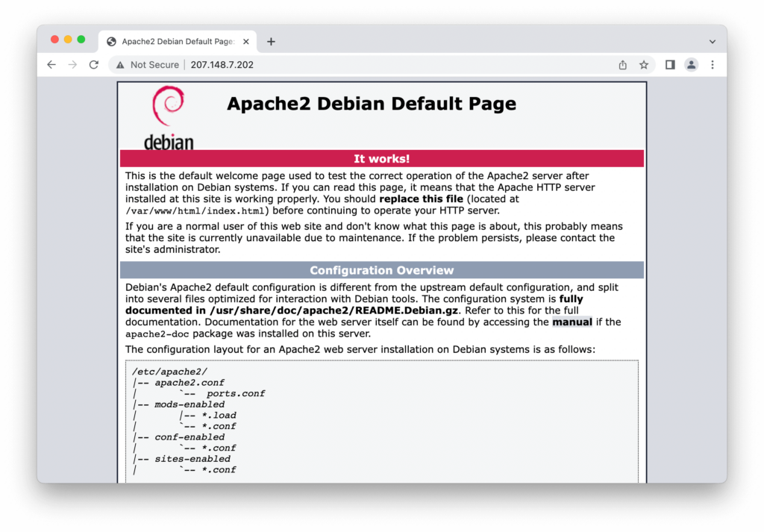Click the red macOS close button
Screen dimensions: 764x532
pos(54,40)
